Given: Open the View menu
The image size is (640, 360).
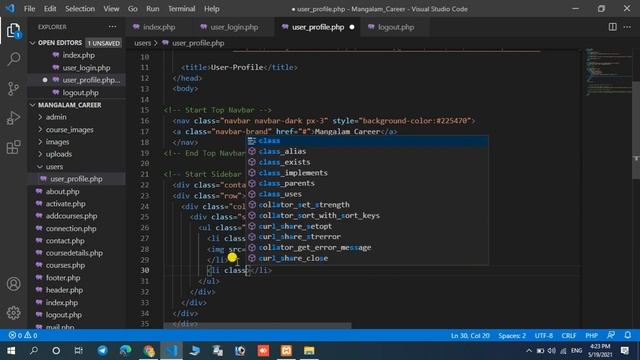Looking at the screenshot, I should coord(111,9).
